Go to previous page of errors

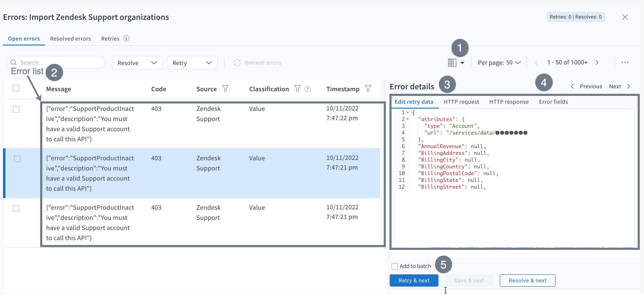click(x=536, y=63)
